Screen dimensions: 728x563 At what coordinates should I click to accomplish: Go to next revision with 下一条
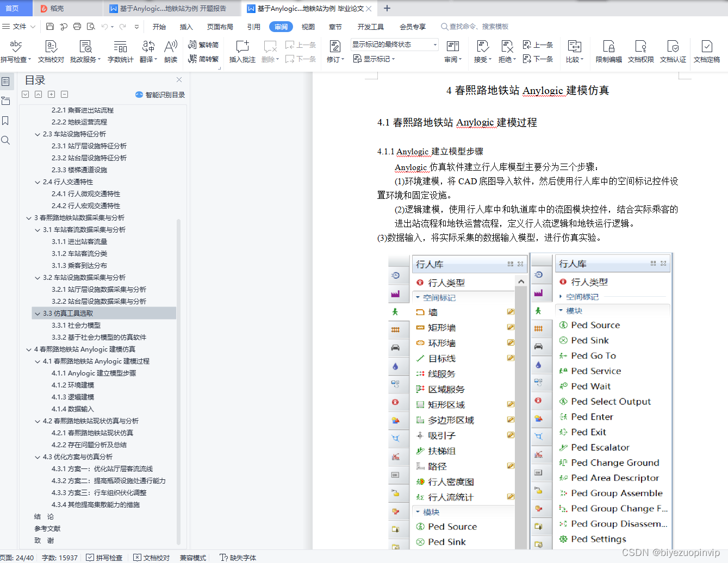(x=538, y=59)
